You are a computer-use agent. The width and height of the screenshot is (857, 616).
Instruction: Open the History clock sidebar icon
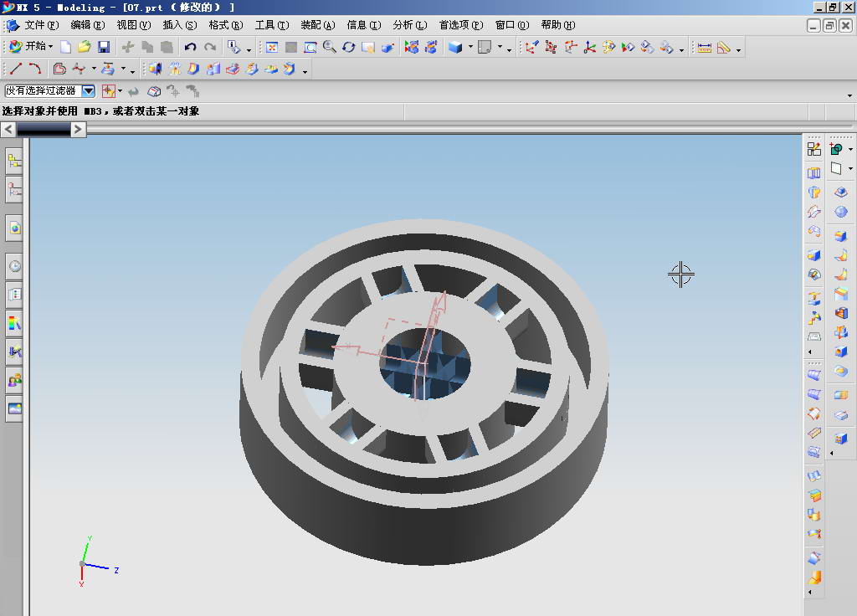pos(15,266)
